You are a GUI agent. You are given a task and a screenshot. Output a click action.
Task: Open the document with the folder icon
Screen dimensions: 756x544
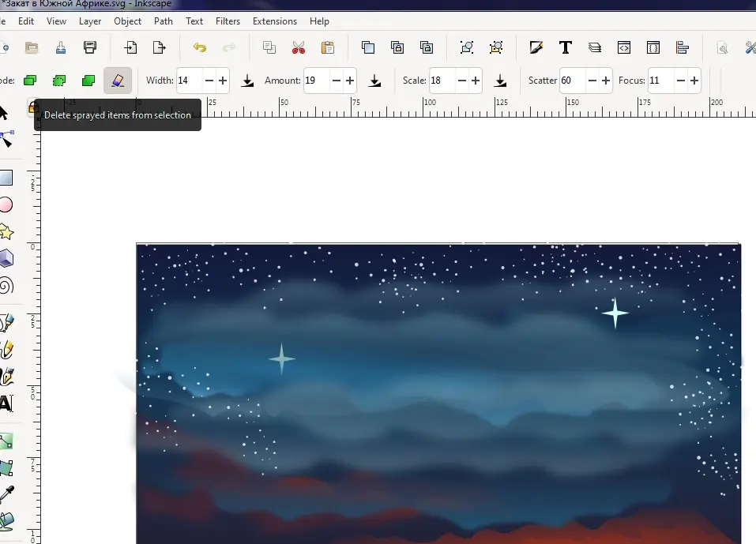pyautogui.click(x=32, y=47)
